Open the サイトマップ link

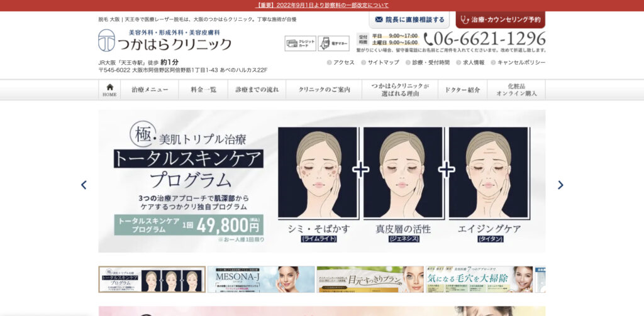coord(380,62)
